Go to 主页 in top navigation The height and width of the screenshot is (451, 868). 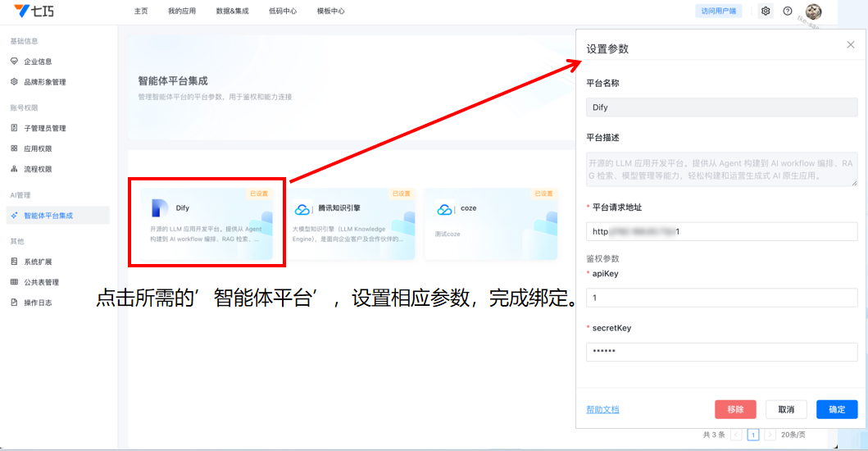click(141, 11)
